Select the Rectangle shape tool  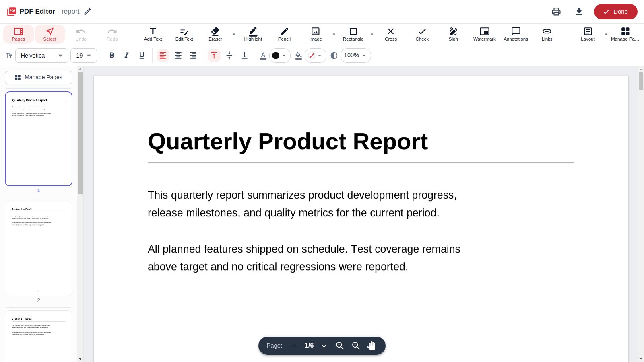tap(353, 34)
